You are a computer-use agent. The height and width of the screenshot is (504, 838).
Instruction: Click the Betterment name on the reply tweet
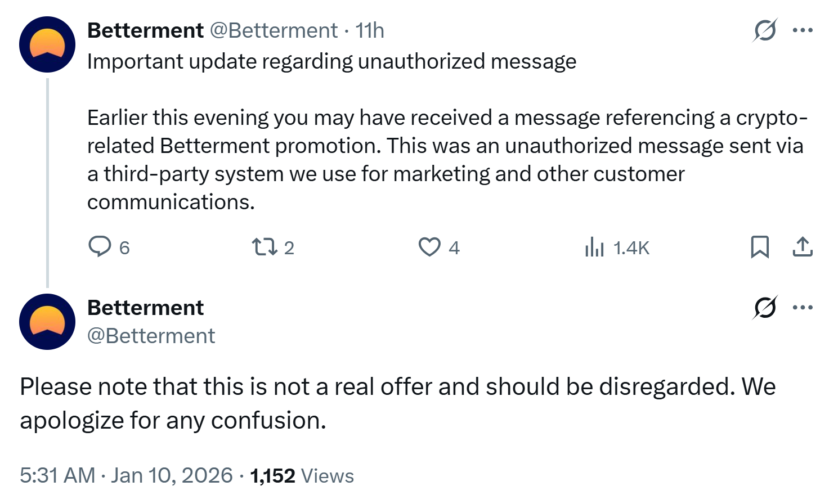[145, 308]
